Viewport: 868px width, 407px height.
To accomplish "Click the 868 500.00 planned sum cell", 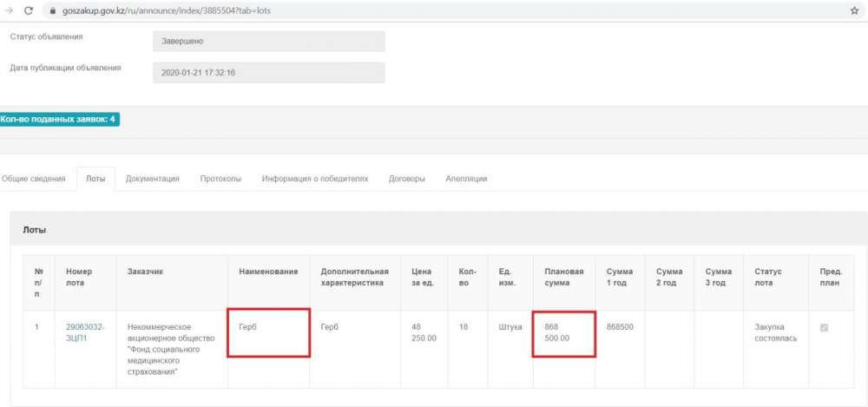I will click(563, 332).
